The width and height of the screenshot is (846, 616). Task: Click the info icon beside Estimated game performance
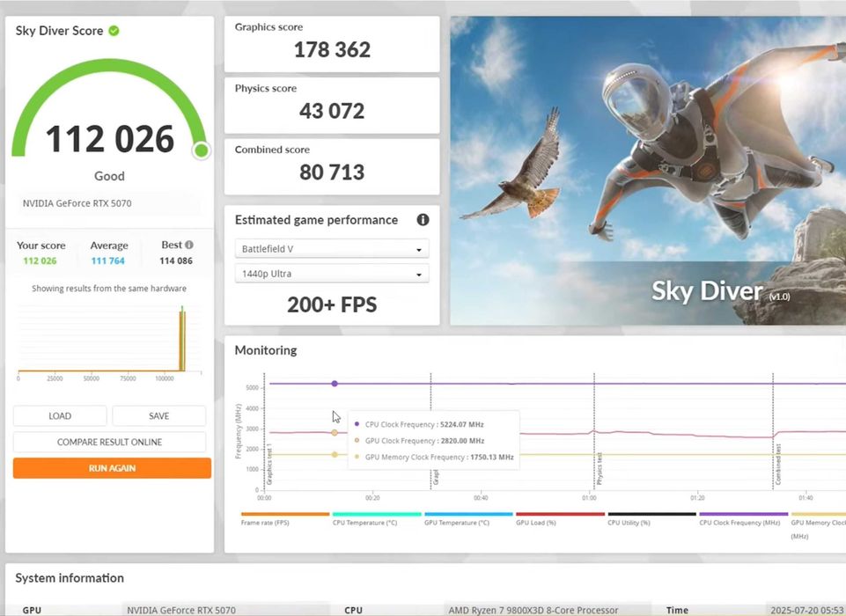point(423,219)
